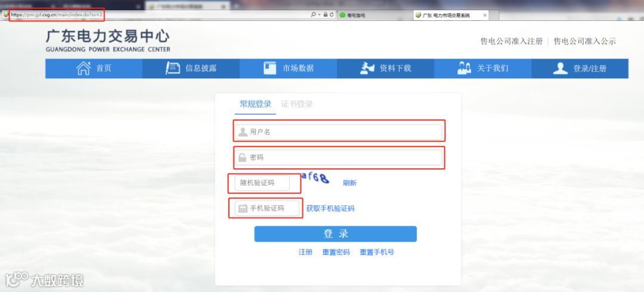Click the 登录 button

coord(336,234)
